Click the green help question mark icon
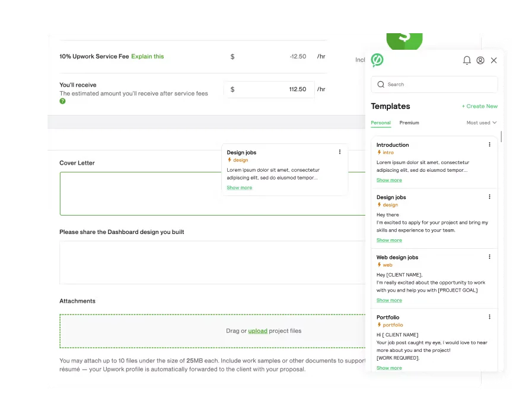The height and width of the screenshot is (420, 529). point(62,101)
